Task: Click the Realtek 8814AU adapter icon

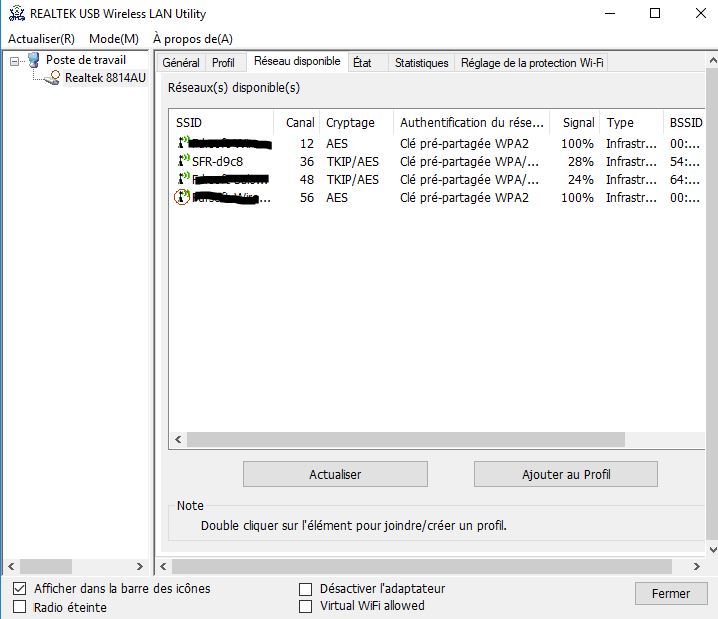Action: coord(52,78)
